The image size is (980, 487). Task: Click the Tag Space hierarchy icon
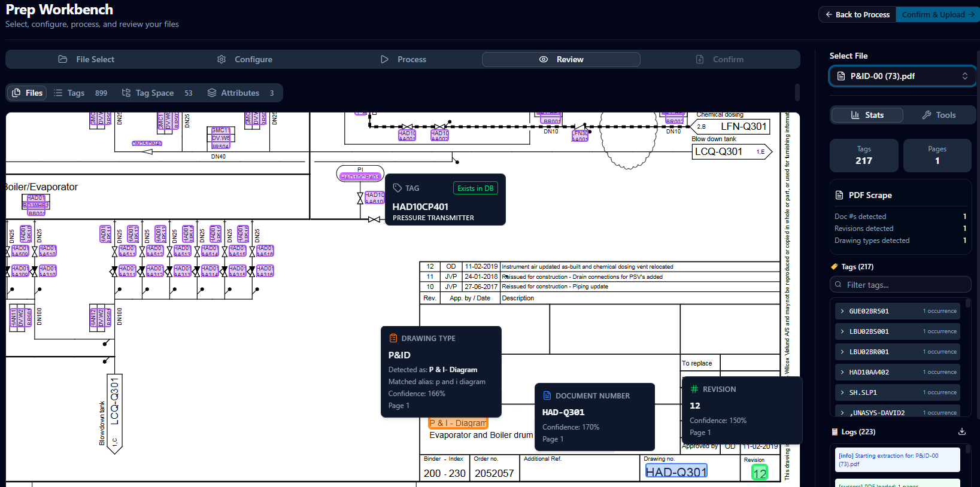[126, 93]
